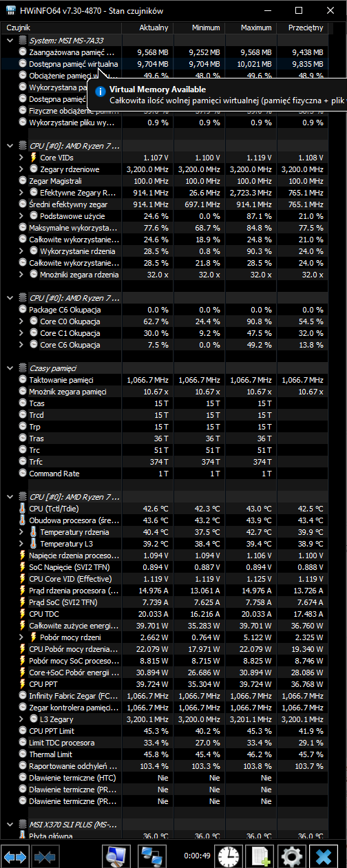The height and width of the screenshot is (868, 347).
Task: Click the round icon of Thermal Limit row
Action: 22,754
